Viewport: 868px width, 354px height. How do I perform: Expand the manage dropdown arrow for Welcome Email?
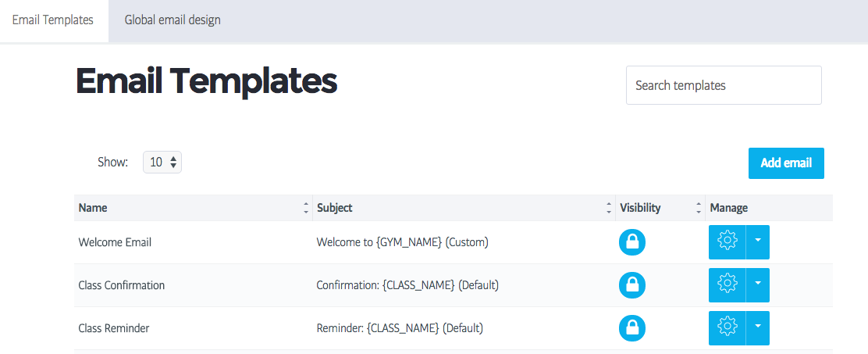click(758, 242)
